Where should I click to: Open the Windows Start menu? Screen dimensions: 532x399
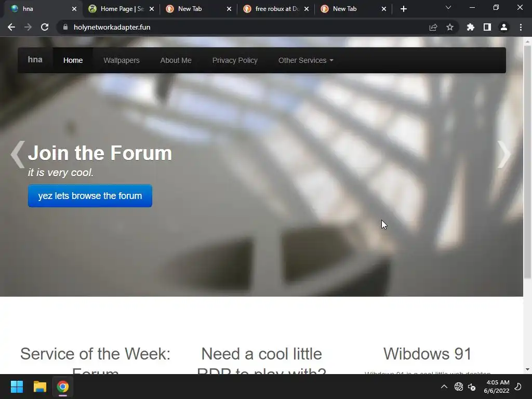pos(17,387)
